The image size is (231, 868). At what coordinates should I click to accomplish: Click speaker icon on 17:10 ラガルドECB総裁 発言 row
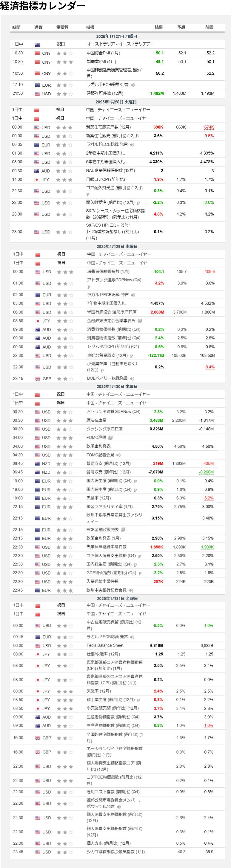133,85
